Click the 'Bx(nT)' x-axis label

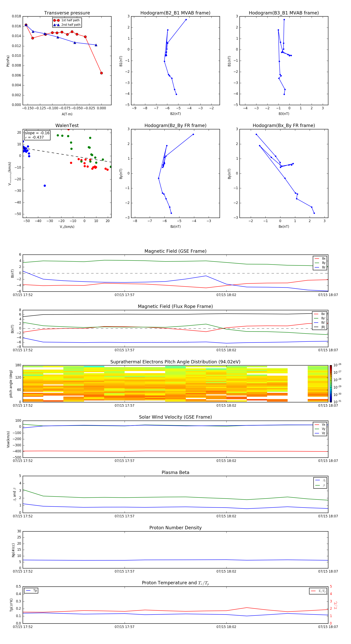coord(284,227)
